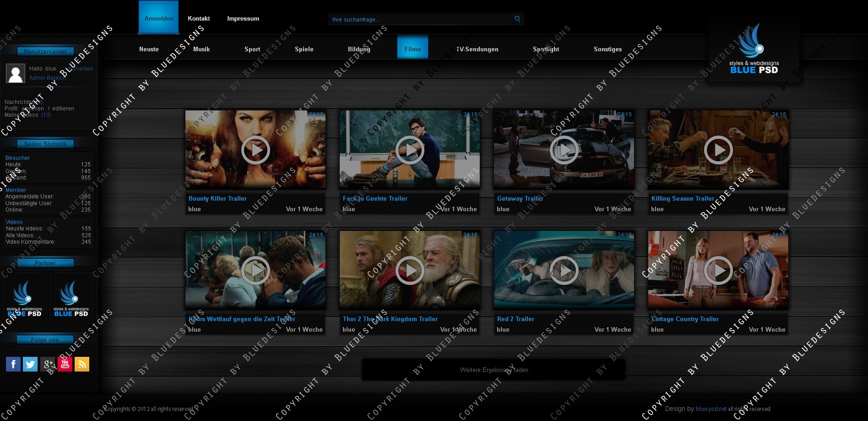Open the Getaway Trailer title link
868x421 pixels.
[x=520, y=198]
